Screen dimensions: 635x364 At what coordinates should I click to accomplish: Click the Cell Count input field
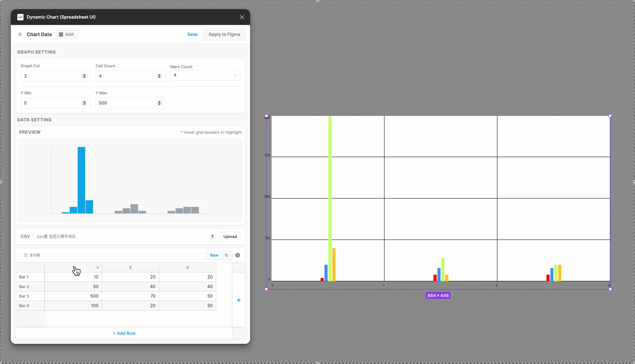130,76
